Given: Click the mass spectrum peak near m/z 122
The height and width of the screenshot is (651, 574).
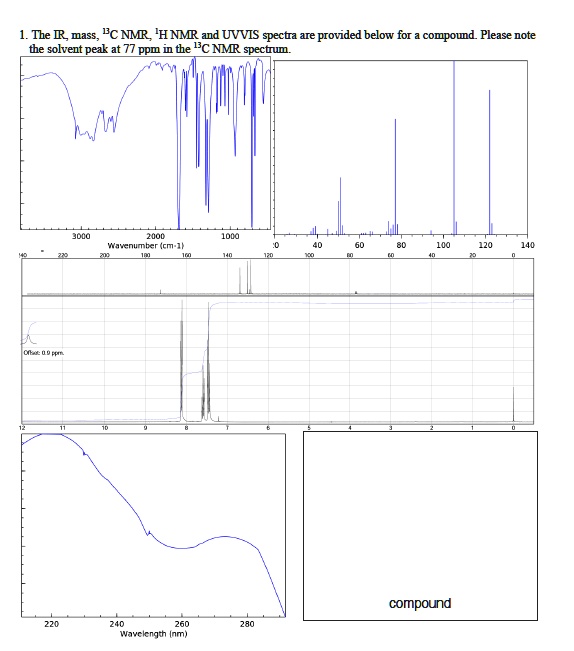Looking at the screenshot, I should [489, 163].
